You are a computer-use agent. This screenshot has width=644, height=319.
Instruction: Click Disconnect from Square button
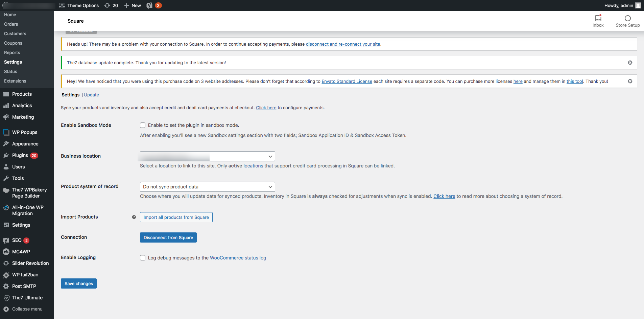coord(168,237)
